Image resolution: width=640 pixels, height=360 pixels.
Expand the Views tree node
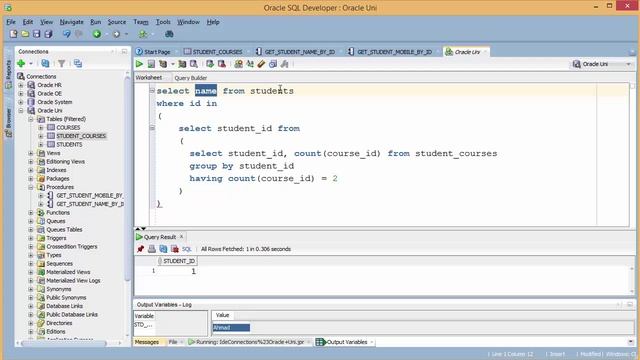point(31,153)
